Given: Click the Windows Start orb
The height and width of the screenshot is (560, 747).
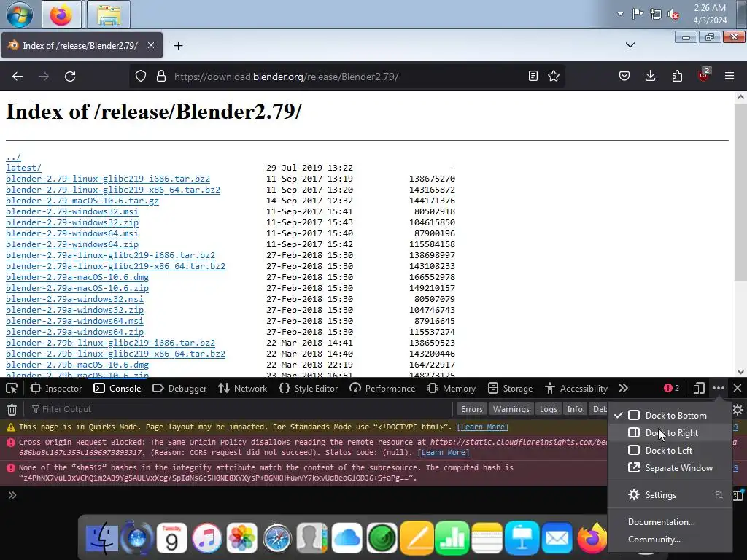Looking at the screenshot, I should (x=20, y=15).
